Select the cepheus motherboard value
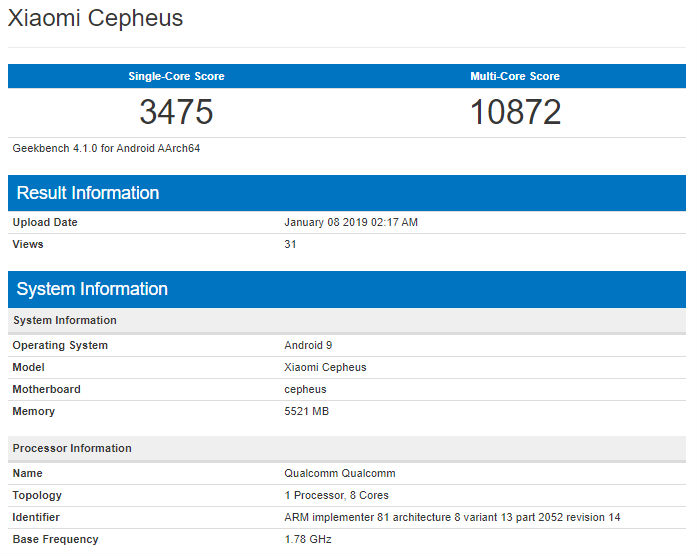Image resolution: width=698 pixels, height=556 pixels. [x=305, y=390]
